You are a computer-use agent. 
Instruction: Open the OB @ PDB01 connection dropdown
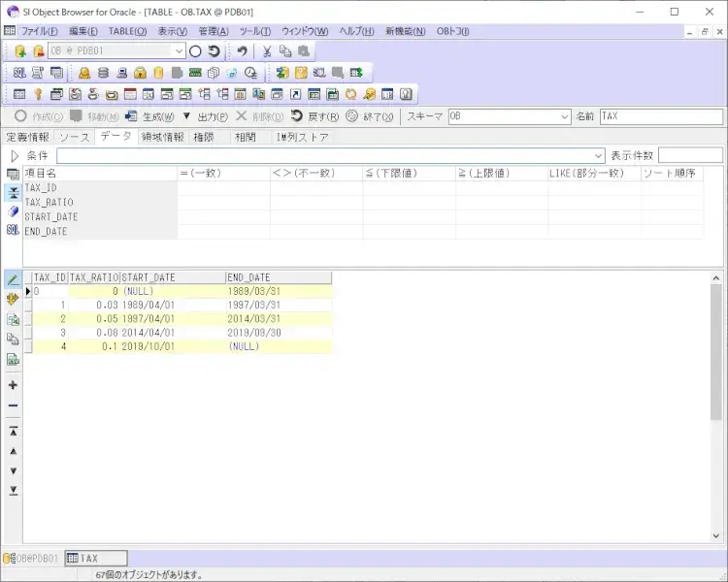pyautogui.click(x=180, y=50)
